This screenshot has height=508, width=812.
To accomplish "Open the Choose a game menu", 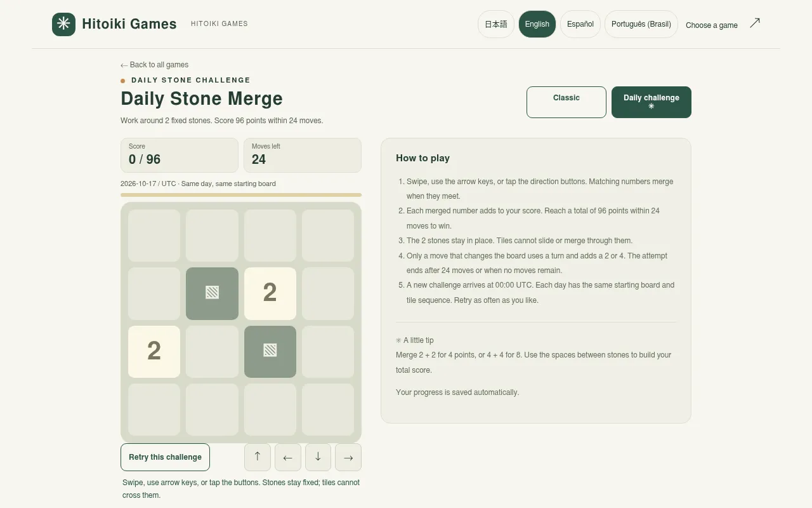I will point(712,25).
